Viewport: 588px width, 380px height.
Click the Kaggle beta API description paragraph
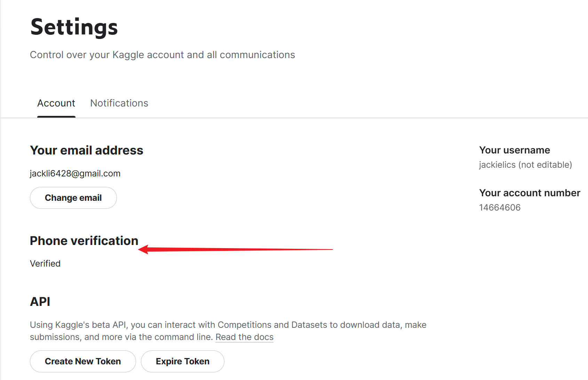228,325
